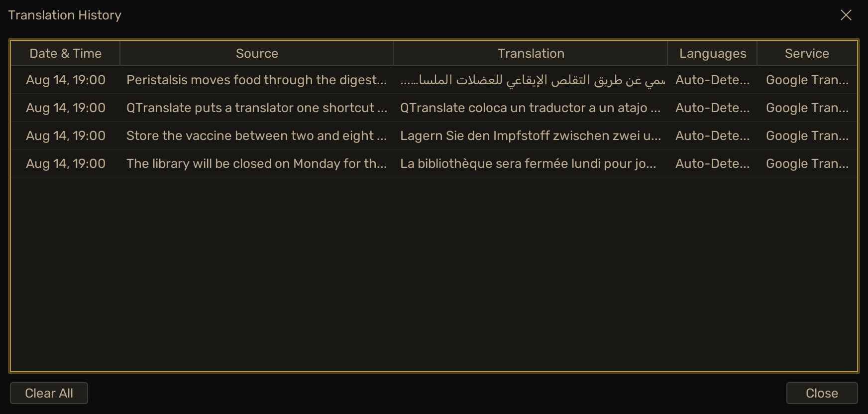The width and height of the screenshot is (868, 414).
Task: Click Auto-Dete... languages cell in first row
Action: 712,80
